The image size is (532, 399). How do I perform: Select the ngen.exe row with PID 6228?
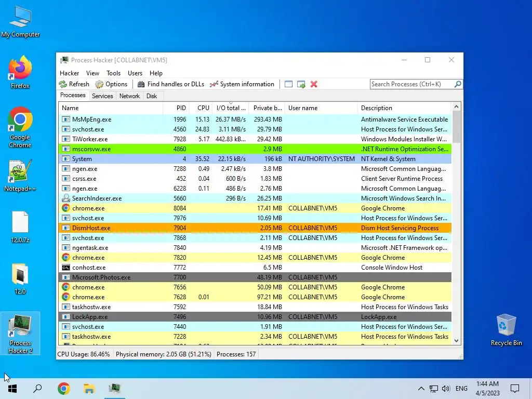pyautogui.click(x=255, y=188)
